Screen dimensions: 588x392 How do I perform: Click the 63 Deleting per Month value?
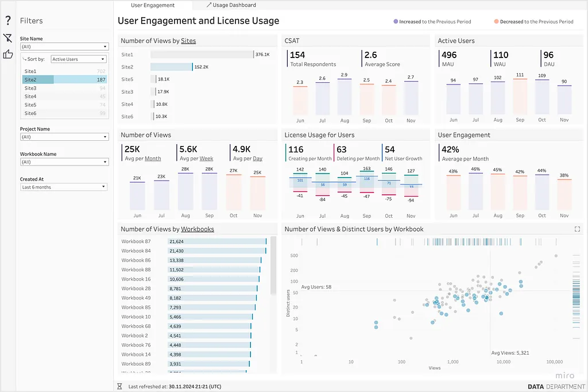tap(342, 149)
